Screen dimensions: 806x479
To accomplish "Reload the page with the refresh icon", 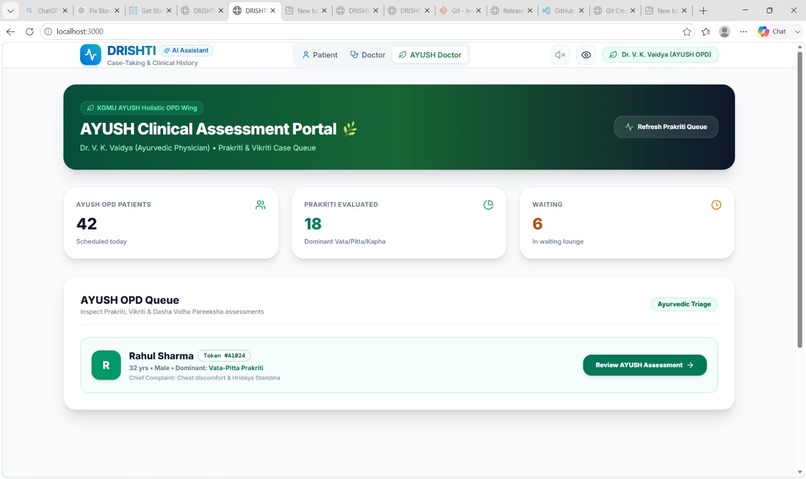I will 29,31.
